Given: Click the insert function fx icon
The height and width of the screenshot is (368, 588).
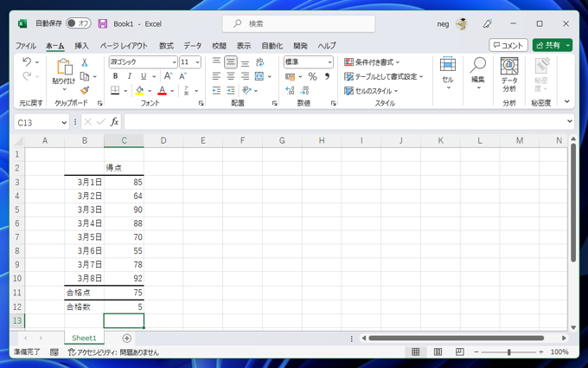Looking at the screenshot, I should (x=114, y=122).
